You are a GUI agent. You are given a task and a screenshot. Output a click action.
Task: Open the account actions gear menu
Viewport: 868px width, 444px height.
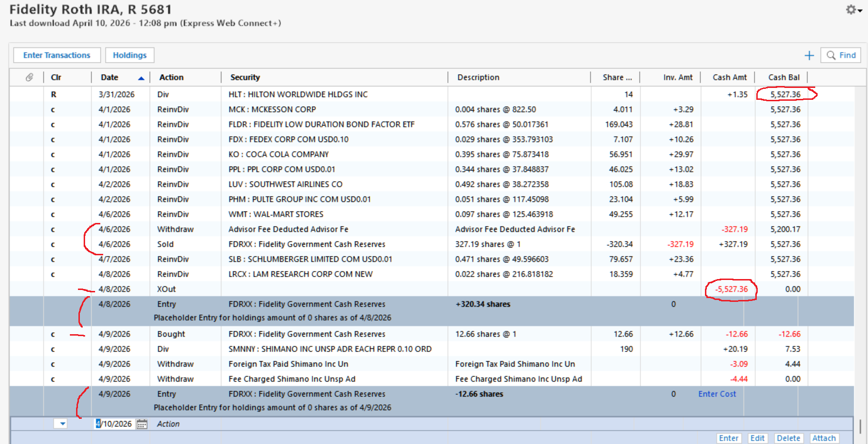tap(854, 10)
